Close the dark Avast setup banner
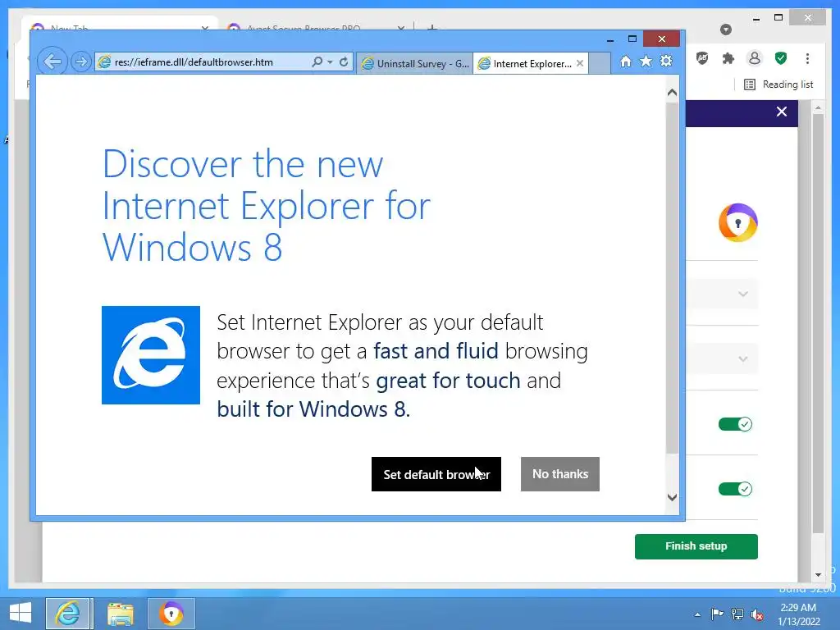 [782, 112]
